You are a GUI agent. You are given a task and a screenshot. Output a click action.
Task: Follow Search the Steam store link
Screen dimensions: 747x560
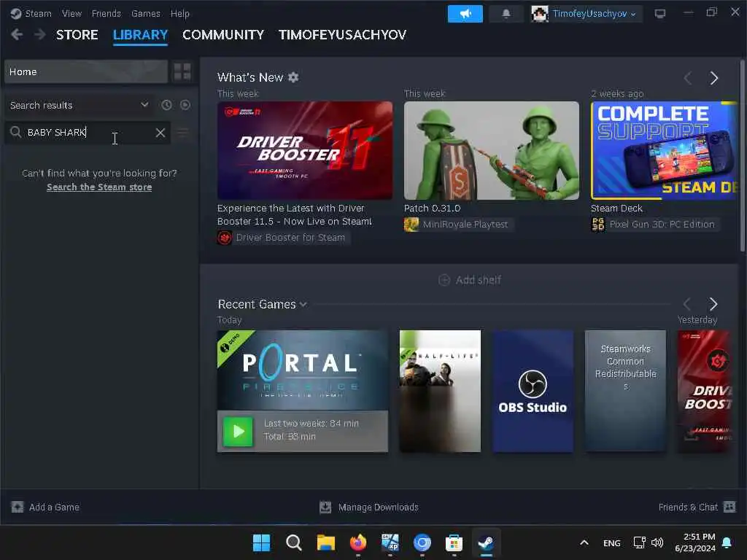coord(99,187)
